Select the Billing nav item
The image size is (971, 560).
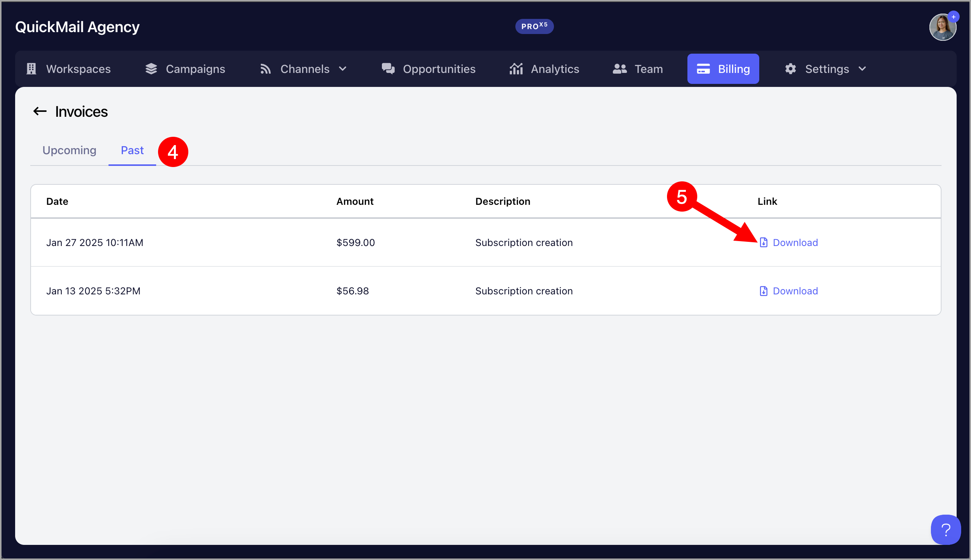pos(723,69)
